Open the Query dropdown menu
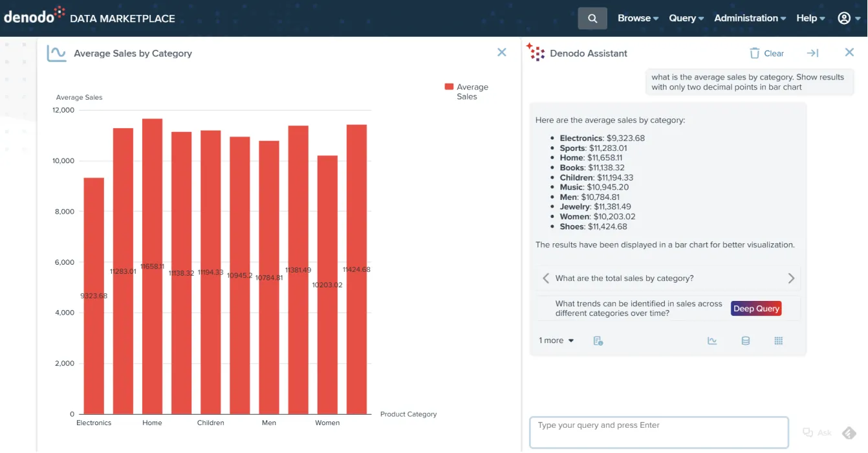 coord(685,17)
